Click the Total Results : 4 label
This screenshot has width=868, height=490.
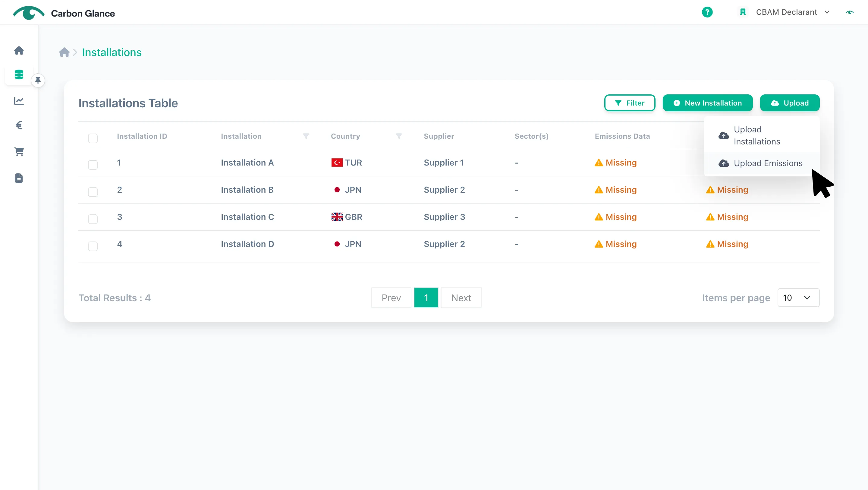[115, 298]
